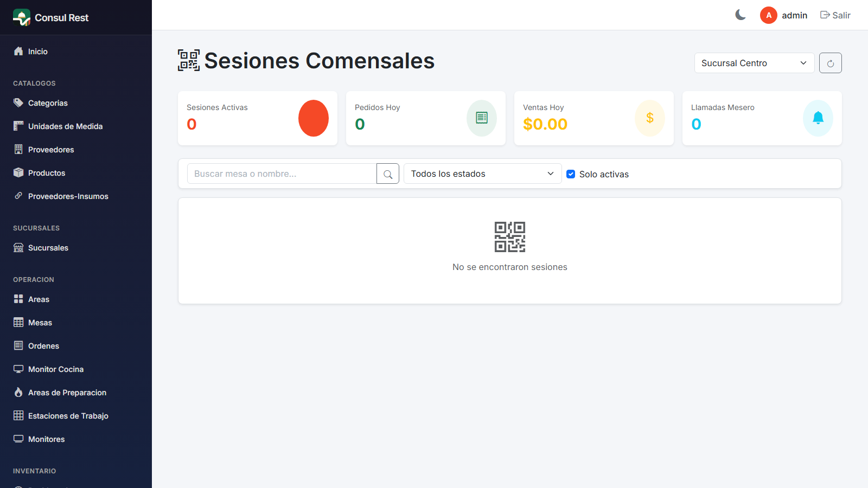868x488 pixels.
Task: Go to Unidades de Medida
Action: pyautogui.click(x=76, y=126)
